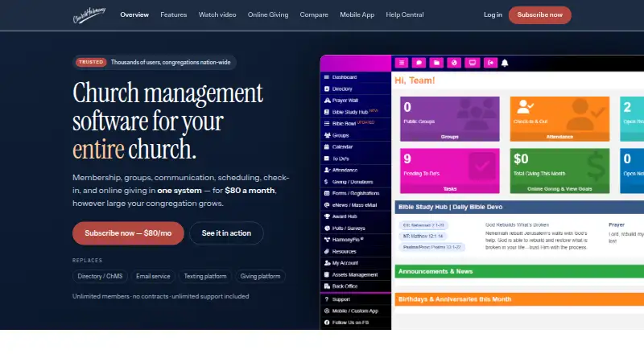644x354 pixels.
Task: Click the Groups people icon in sidebar
Action: pos(327,135)
